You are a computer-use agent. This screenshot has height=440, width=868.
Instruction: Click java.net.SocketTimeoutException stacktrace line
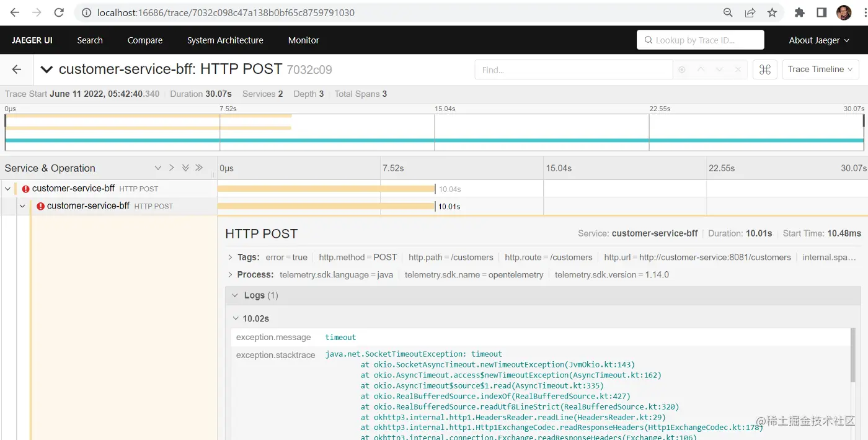point(414,354)
